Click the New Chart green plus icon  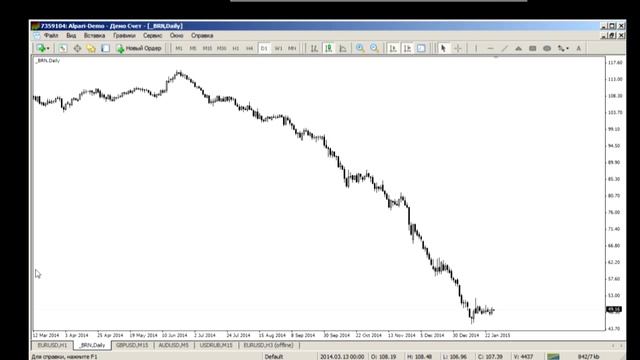click(x=40, y=48)
